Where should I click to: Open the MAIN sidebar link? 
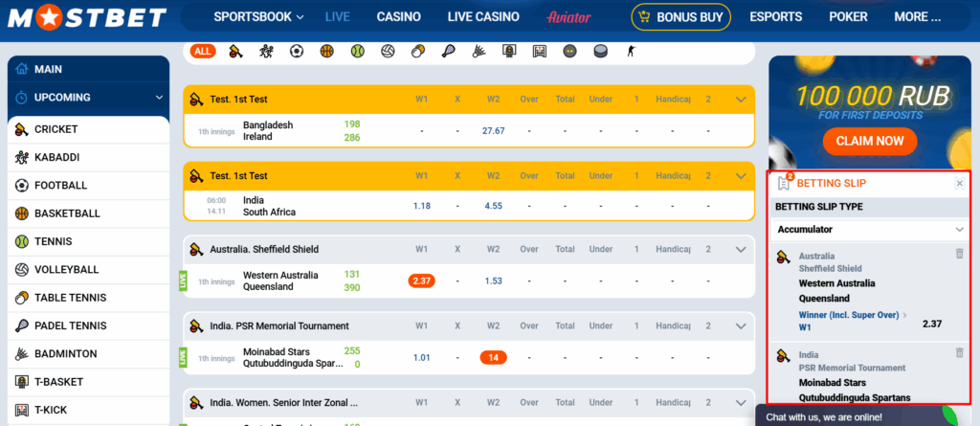pos(88,70)
